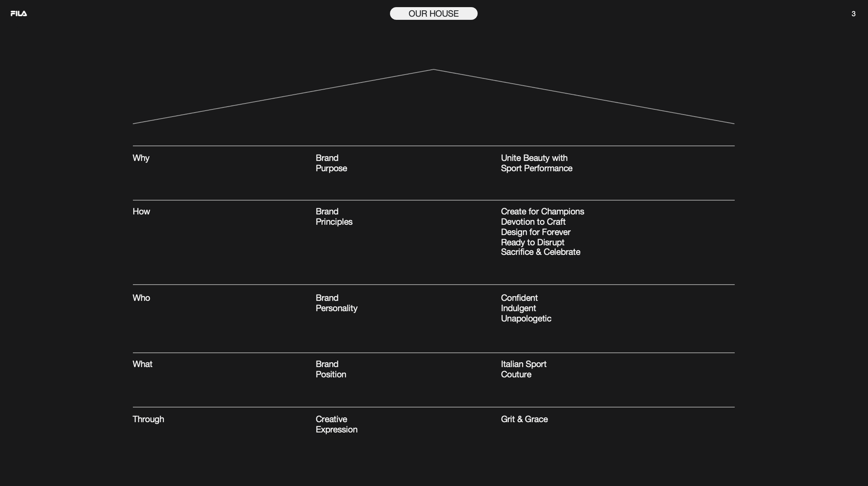Select the Creative Expression heading
The image size is (868, 486).
[x=336, y=424]
